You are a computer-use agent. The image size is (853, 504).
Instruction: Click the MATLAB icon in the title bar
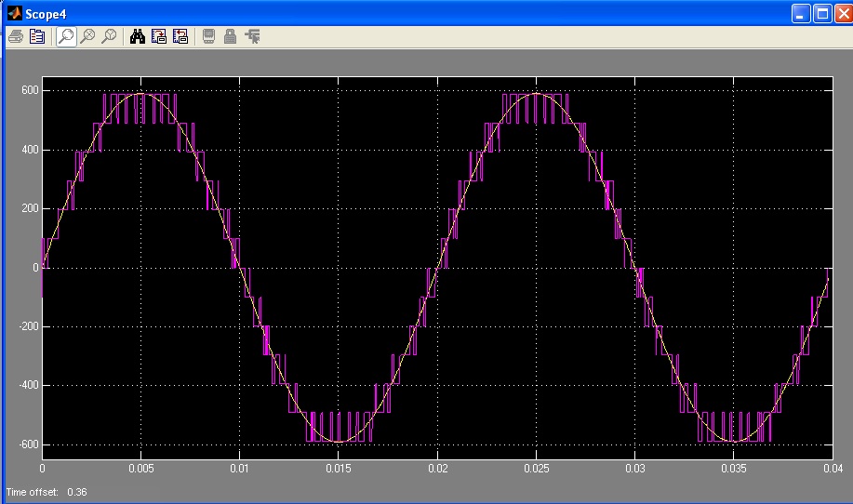[x=15, y=13]
